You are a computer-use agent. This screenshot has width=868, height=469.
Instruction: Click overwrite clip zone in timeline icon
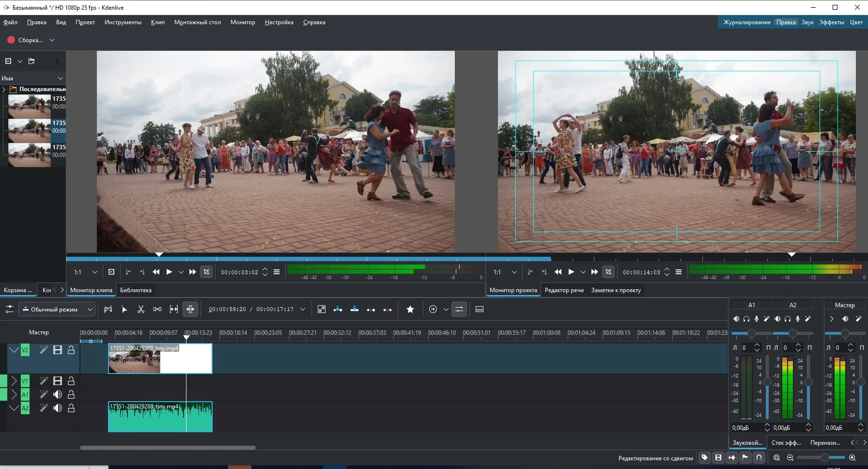click(355, 309)
